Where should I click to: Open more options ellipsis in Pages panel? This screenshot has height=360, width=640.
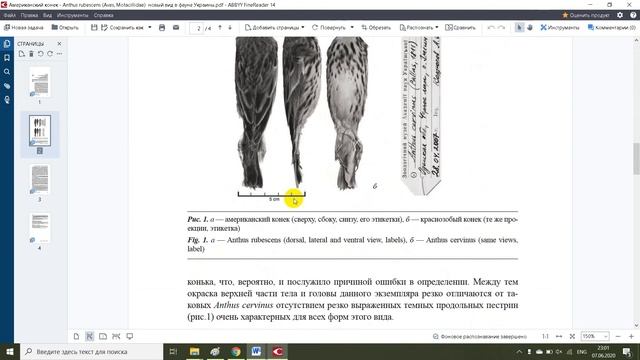pyautogui.click(x=60, y=54)
